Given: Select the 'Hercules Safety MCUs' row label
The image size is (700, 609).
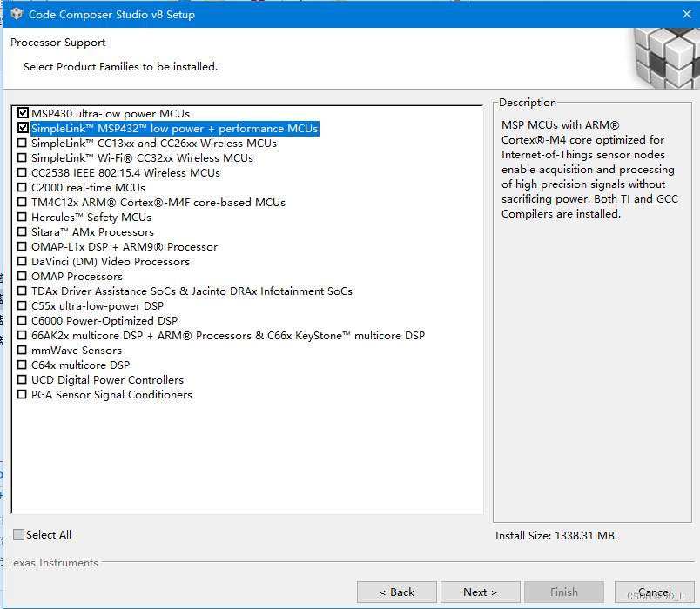Looking at the screenshot, I should pyautogui.click(x=91, y=217).
